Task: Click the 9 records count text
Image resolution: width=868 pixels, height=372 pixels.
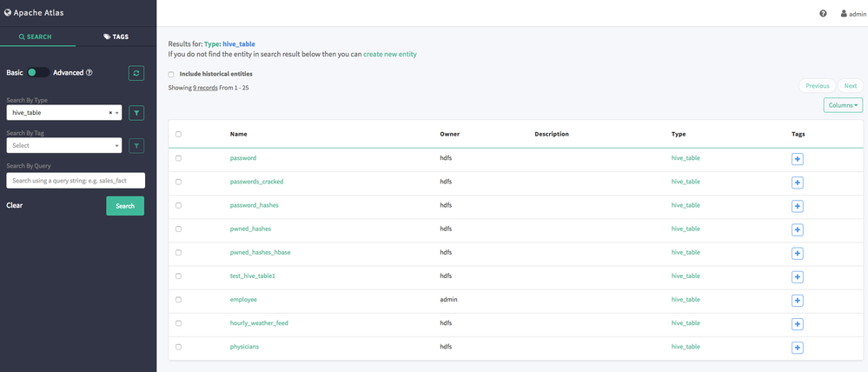Action: point(205,88)
